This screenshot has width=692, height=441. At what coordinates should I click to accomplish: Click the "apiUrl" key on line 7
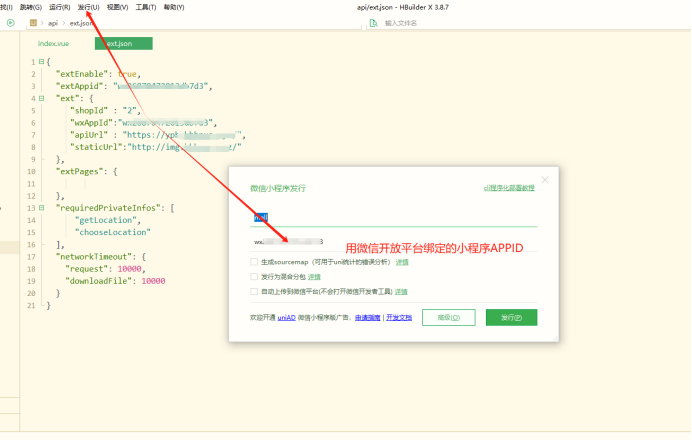point(89,135)
